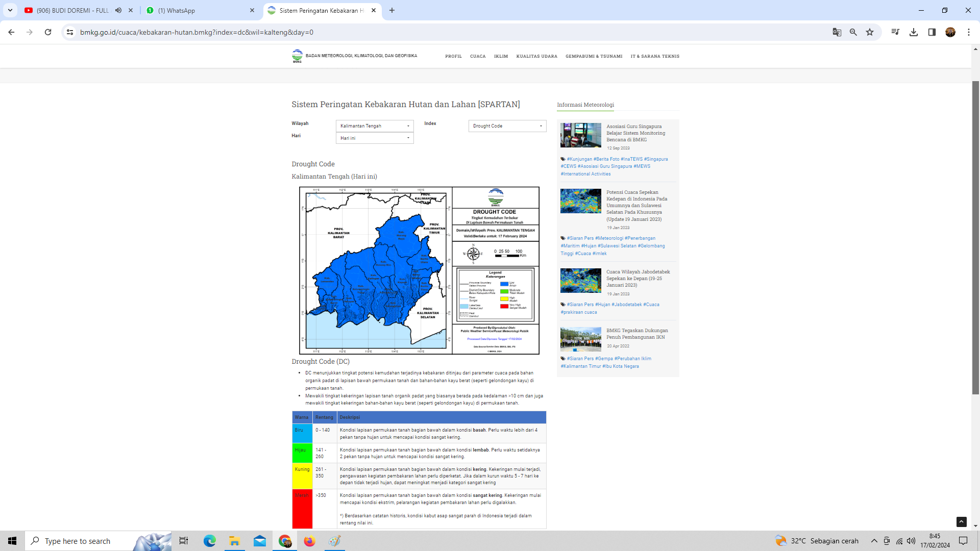980x551 pixels.
Task: Open the tab search chevron
Action: (x=10, y=10)
